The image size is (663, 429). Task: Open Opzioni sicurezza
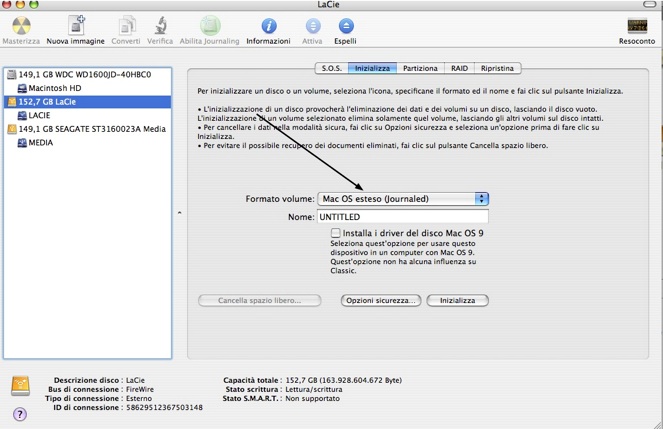[381, 301]
